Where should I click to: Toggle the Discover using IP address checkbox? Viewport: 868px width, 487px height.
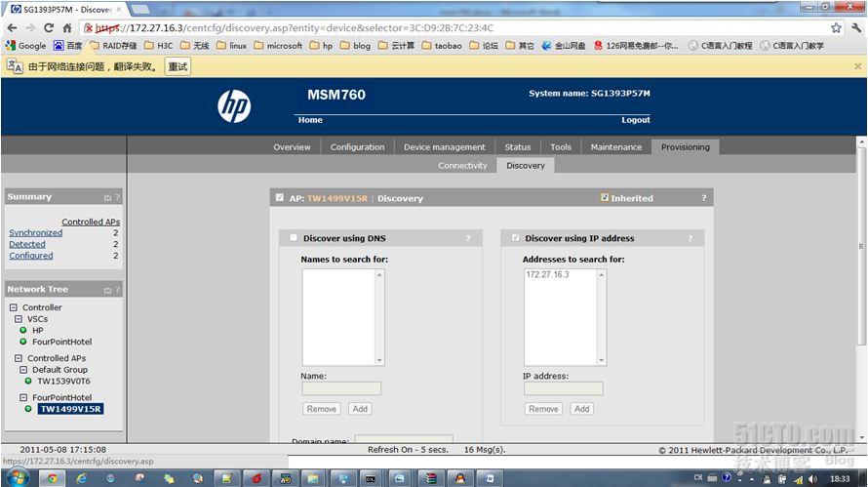coord(515,238)
